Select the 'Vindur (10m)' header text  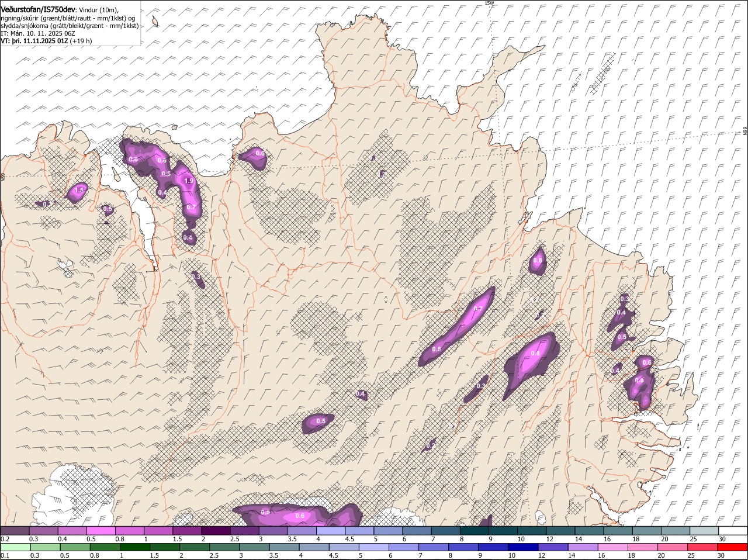click(97, 11)
